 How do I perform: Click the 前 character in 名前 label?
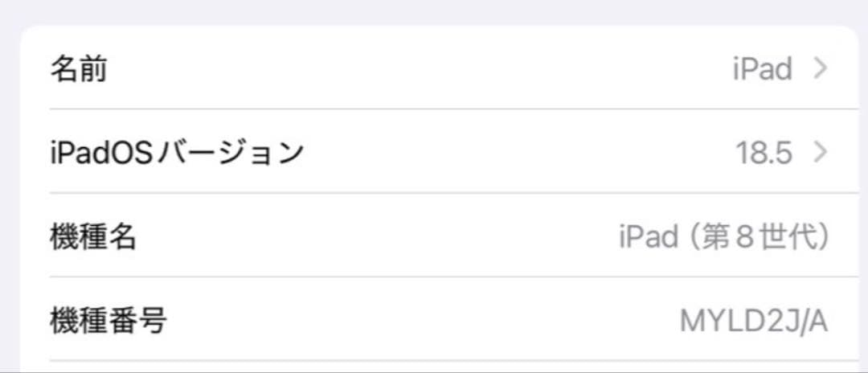(x=92, y=69)
